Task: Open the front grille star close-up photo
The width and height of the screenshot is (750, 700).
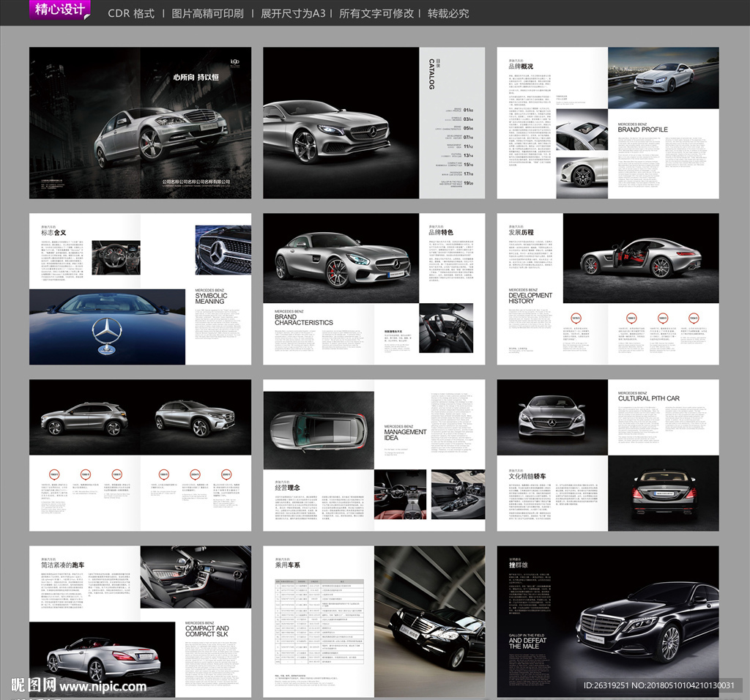Action: click(223, 250)
